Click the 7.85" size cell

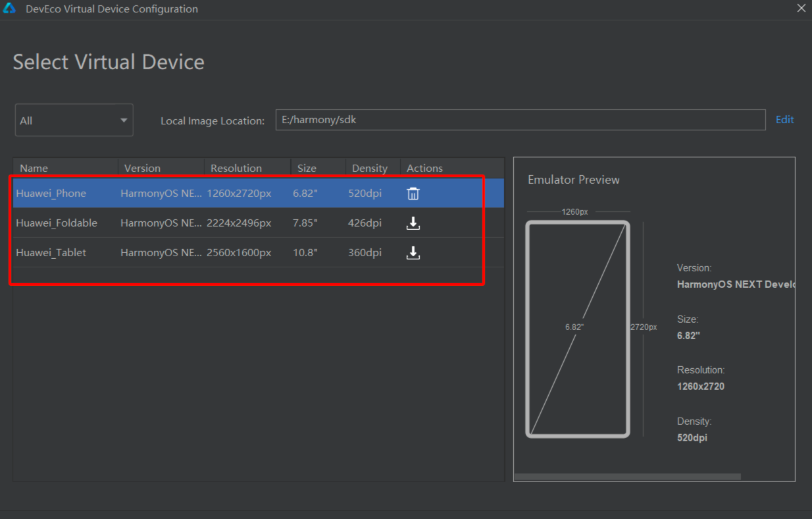coord(305,223)
